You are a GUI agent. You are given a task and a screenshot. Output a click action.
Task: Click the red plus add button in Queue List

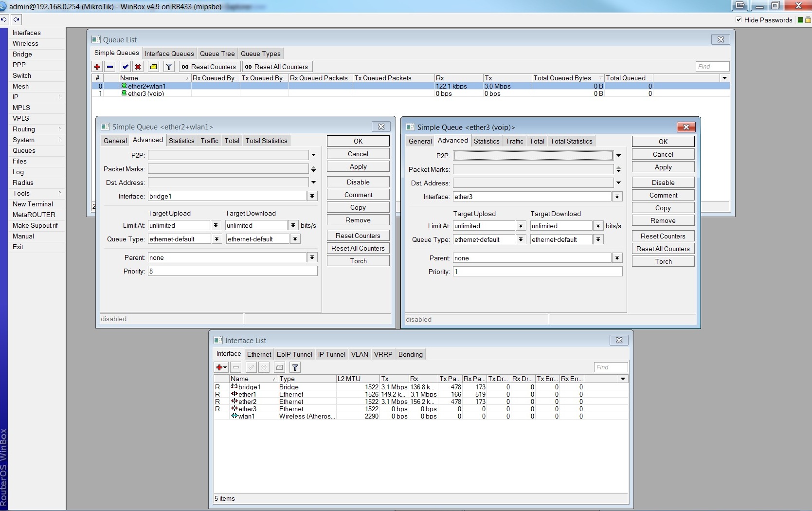97,67
